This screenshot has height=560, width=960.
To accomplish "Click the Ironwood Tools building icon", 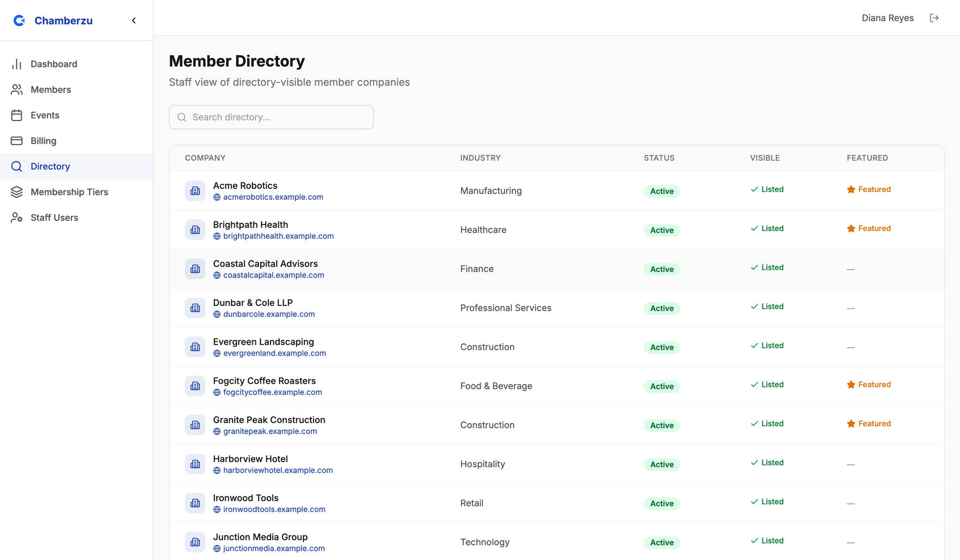I will click(195, 503).
